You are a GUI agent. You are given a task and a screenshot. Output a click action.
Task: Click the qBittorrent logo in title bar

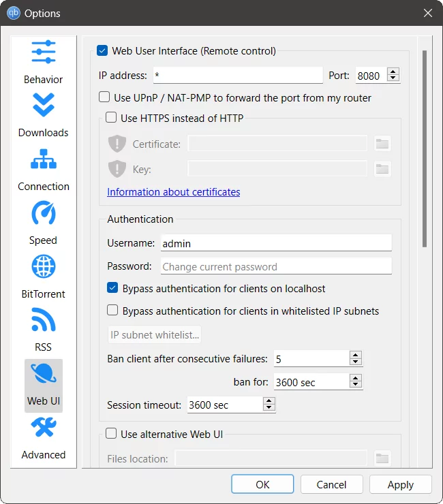[14, 13]
